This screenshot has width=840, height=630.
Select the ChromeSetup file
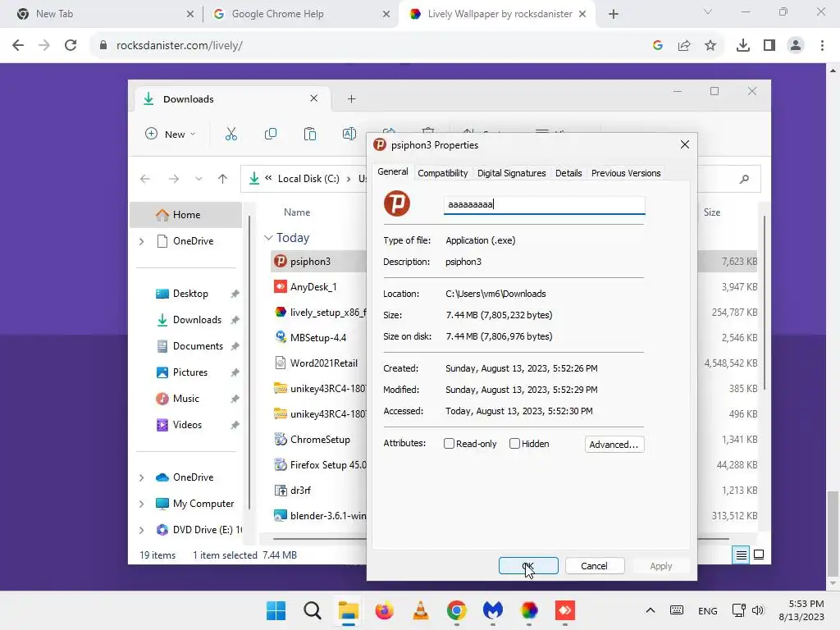click(320, 440)
